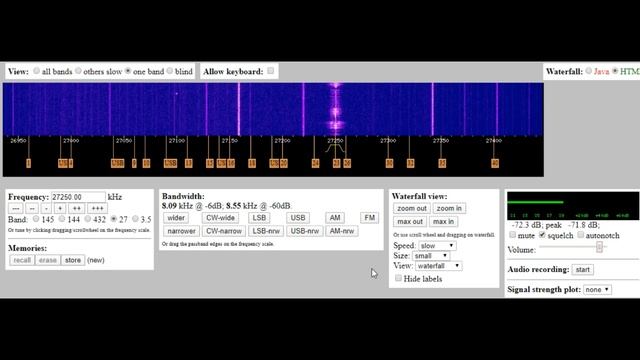Click the Volume slider handle
Screen dimensions: 640x360
click(x=599, y=247)
